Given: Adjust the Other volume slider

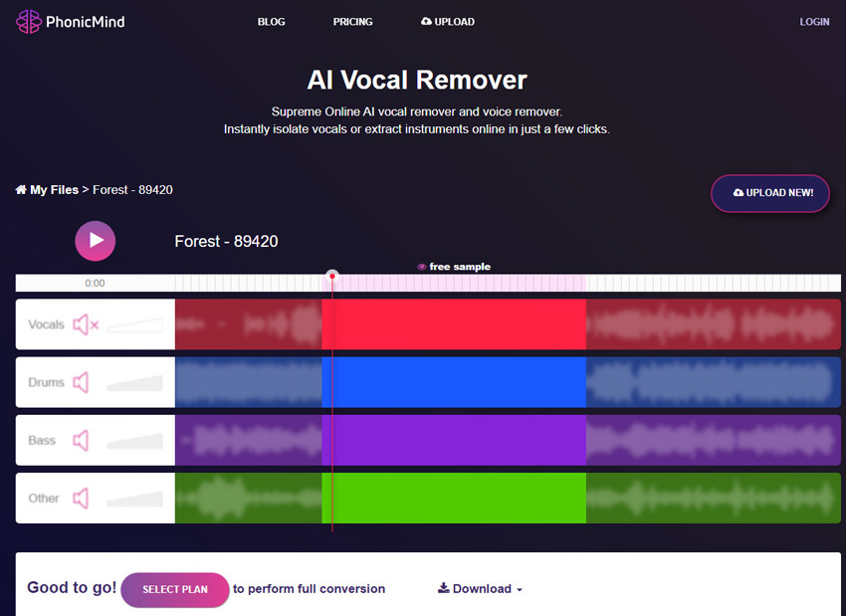Looking at the screenshot, I should pos(135,499).
